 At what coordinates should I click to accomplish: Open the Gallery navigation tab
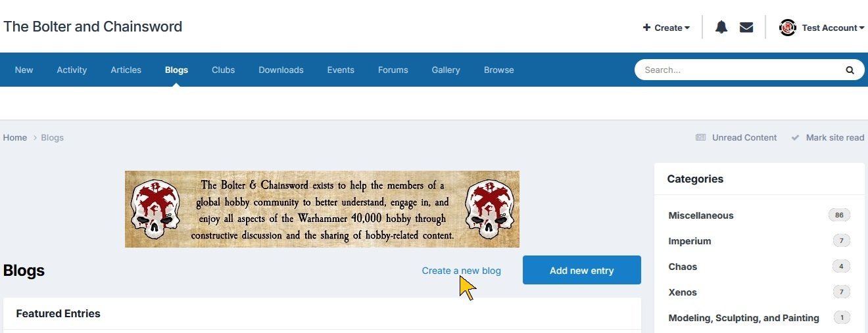[x=446, y=70]
